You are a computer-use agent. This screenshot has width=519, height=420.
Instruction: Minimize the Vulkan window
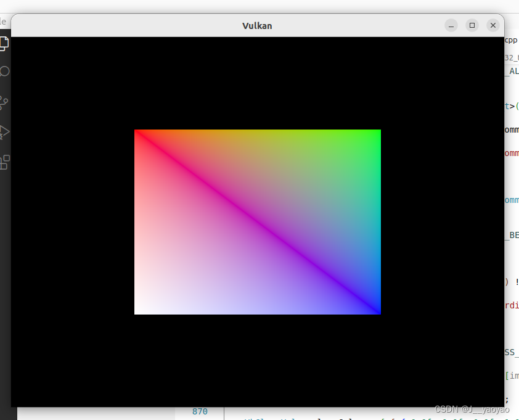coord(451,25)
